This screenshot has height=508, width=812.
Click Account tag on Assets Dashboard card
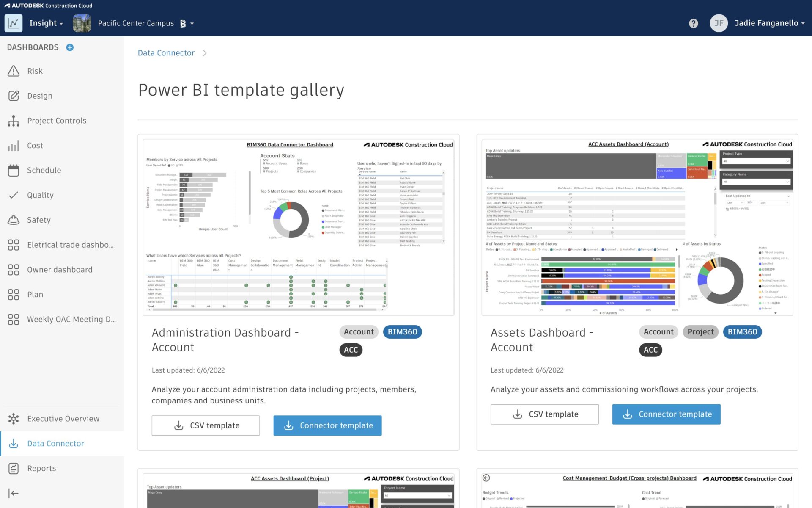(658, 332)
